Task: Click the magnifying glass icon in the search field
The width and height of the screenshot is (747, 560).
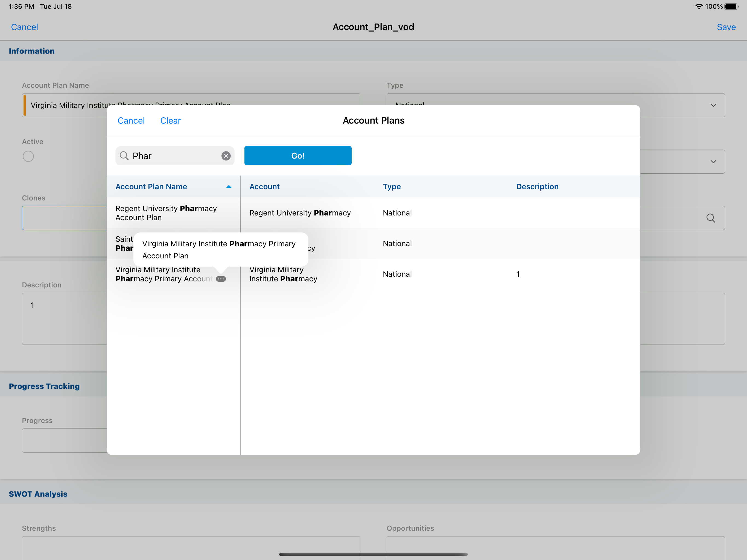Action: pos(124,156)
